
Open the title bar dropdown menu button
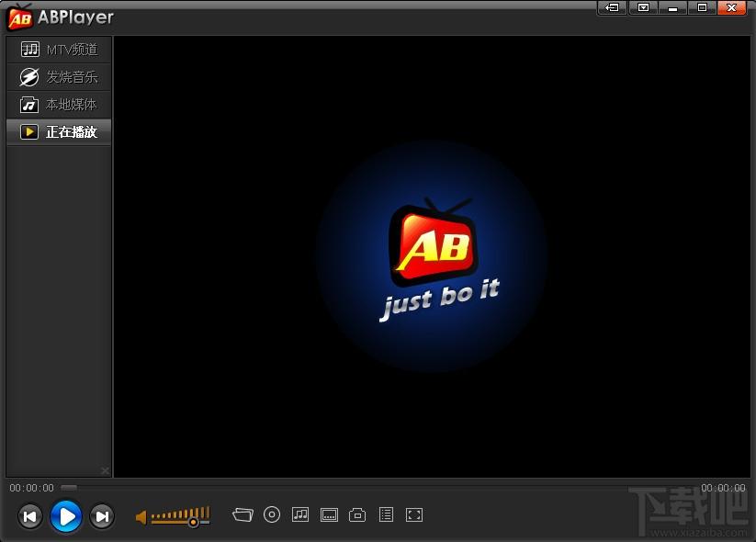pos(644,7)
